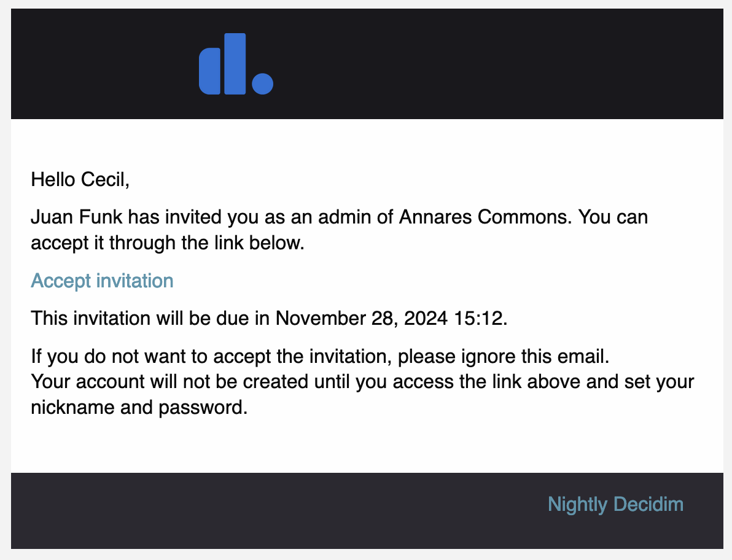Click the round dot of the logo
Image resolution: width=732 pixels, height=560 pixels.
(263, 84)
